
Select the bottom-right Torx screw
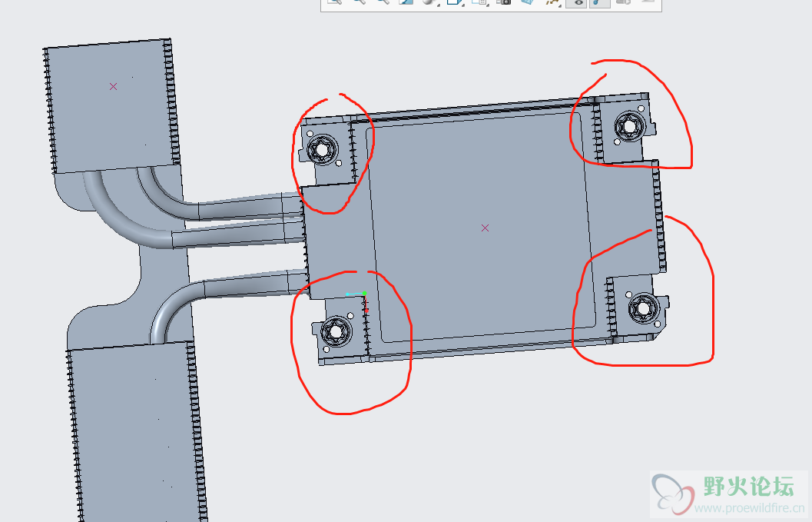click(643, 308)
